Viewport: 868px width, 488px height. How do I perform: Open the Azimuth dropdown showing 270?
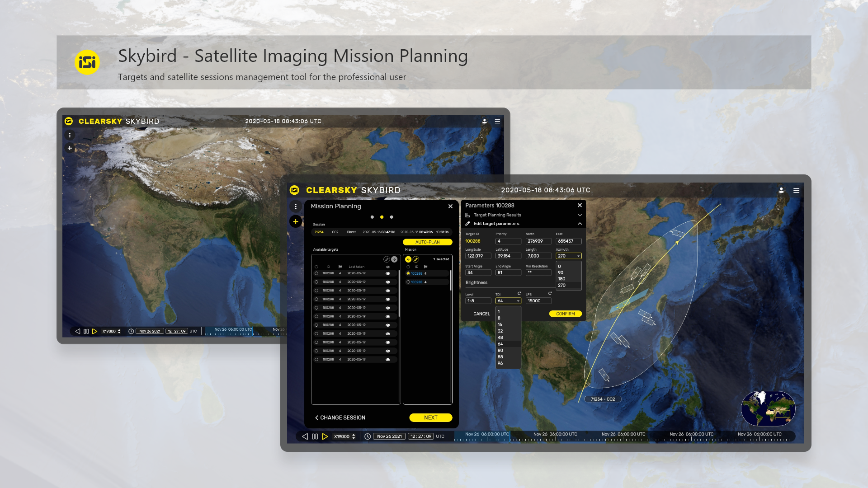coord(568,256)
